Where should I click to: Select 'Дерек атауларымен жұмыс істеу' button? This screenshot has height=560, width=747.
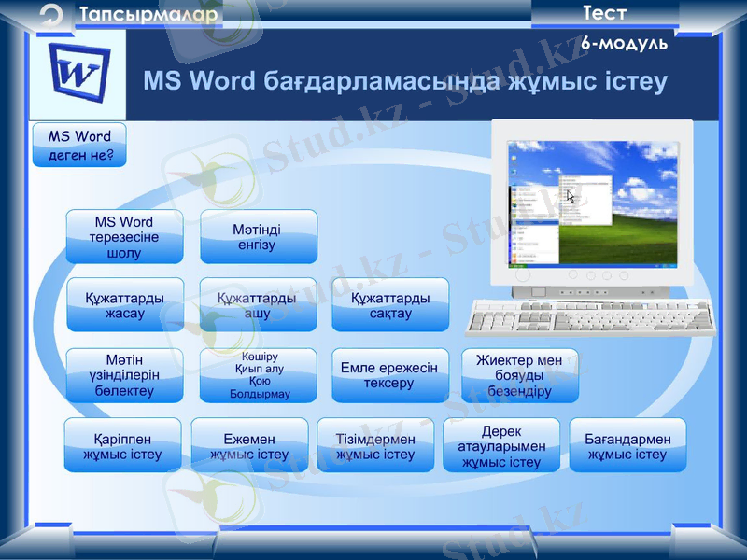coord(501,445)
